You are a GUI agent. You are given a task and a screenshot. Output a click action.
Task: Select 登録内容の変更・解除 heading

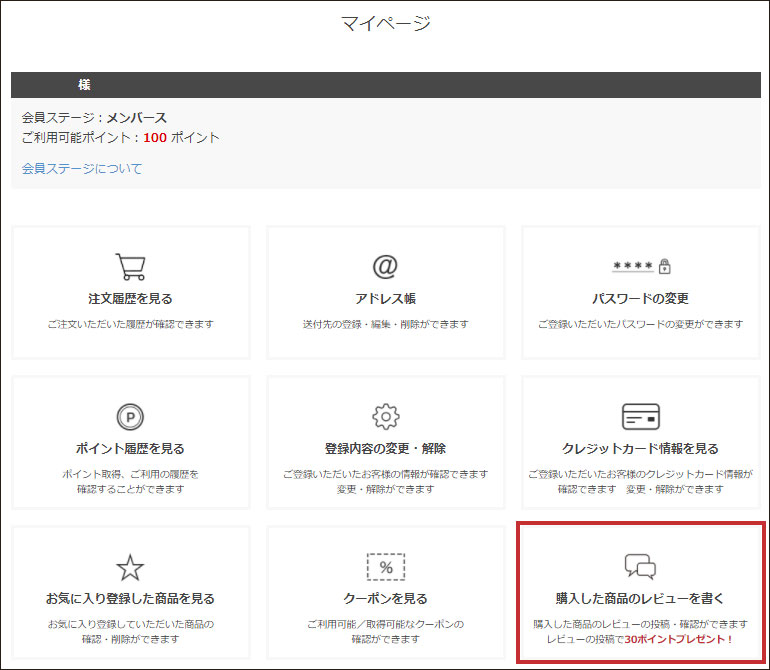385,448
